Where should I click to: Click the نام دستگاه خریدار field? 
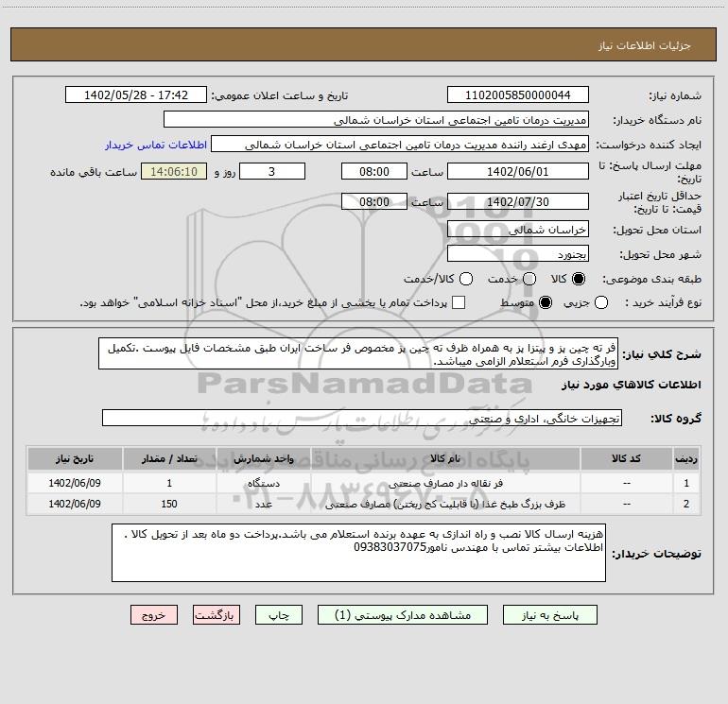(376, 120)
